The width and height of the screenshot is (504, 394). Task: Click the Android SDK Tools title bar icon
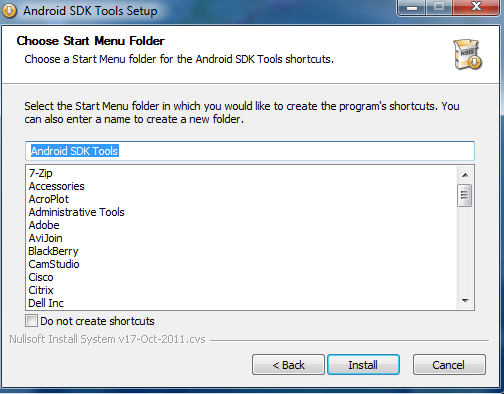coord(9,10)
